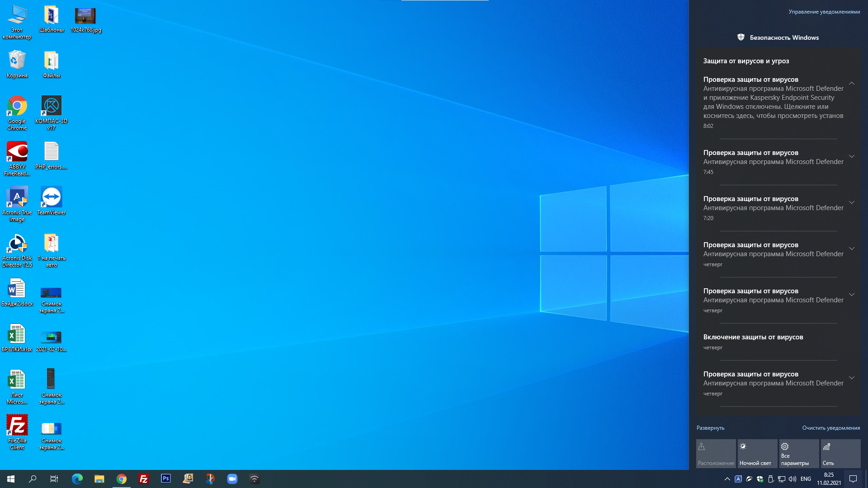Open the Корзина recycle bin icon
Image resolution: width=868 pixels, height=488 pixels.
17,64
